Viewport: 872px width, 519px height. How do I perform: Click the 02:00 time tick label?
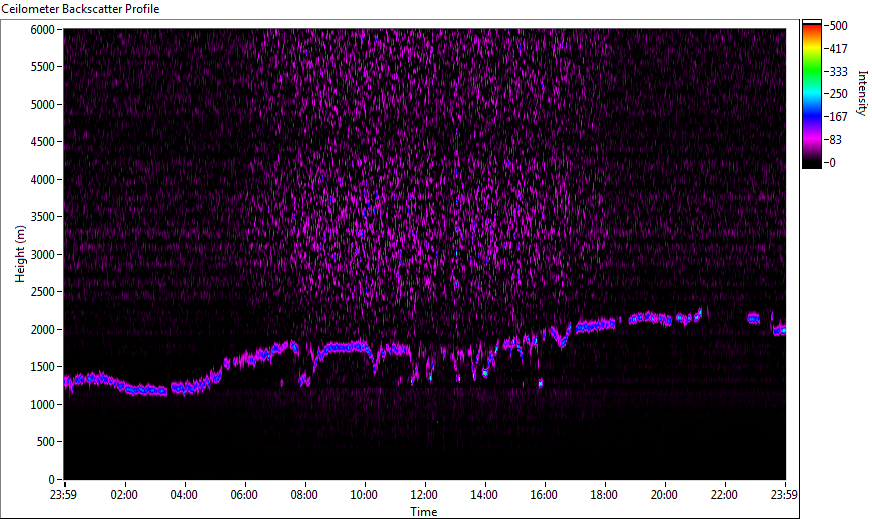point(123,495)
